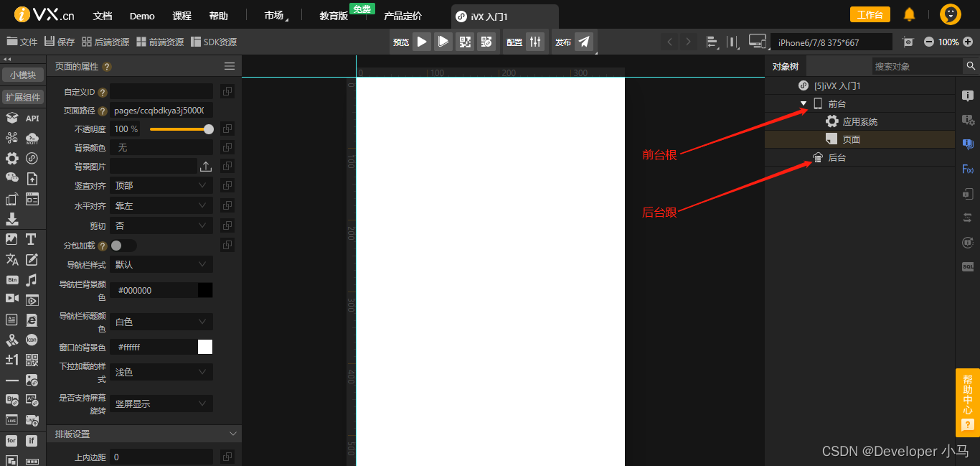980x466 pixels.
Task: Open the 配置 sliders settings icon
Action: 535,42
